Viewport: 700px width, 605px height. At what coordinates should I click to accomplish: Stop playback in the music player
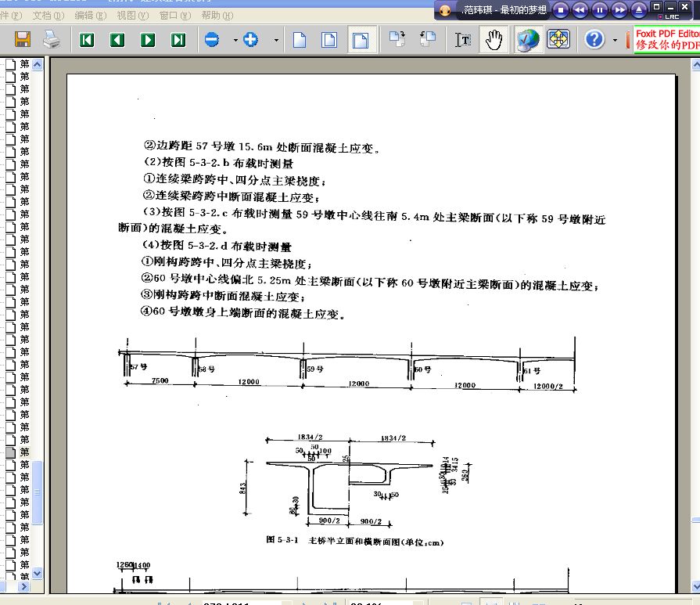click(x=561, y=10)
